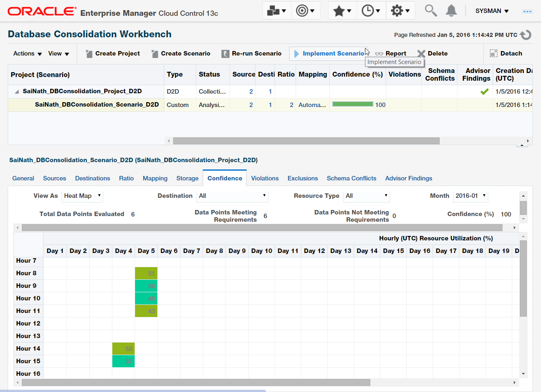This screenshot has height=392, width=541.
Task: Click the Day 10 column header
Action: 262,251
